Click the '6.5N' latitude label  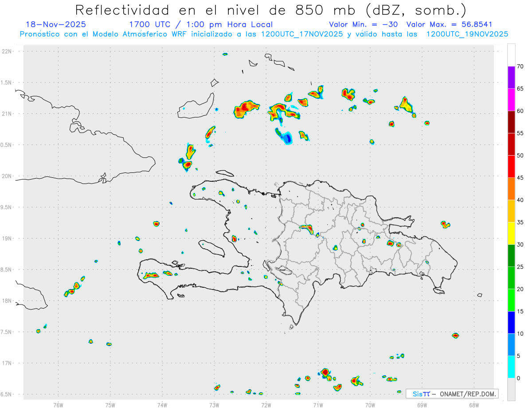pos(6,395)
